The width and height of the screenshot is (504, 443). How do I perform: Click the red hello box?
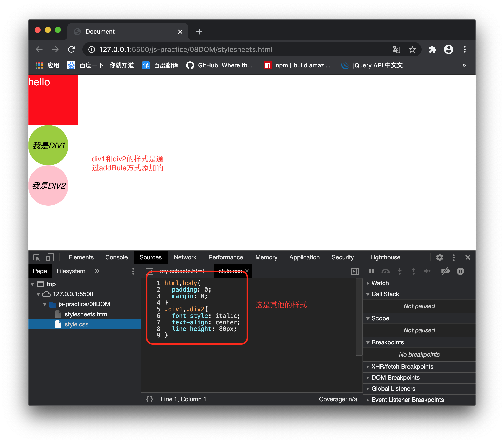click(53, 100)
